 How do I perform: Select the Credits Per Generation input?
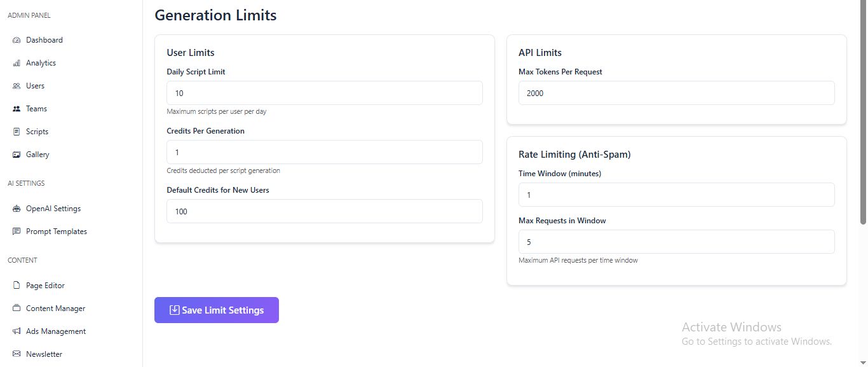pos(324,152)
